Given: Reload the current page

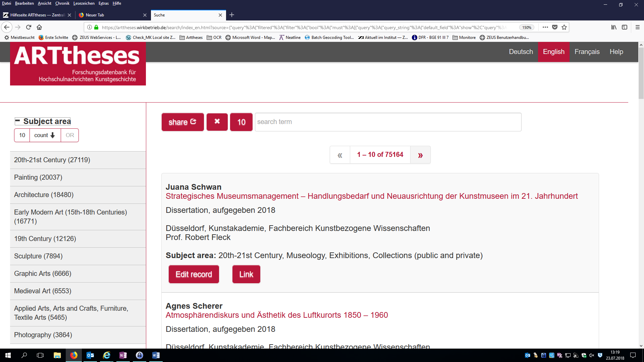Looking at the screenshot, I should pyautogui.click(x=29, y=27).
